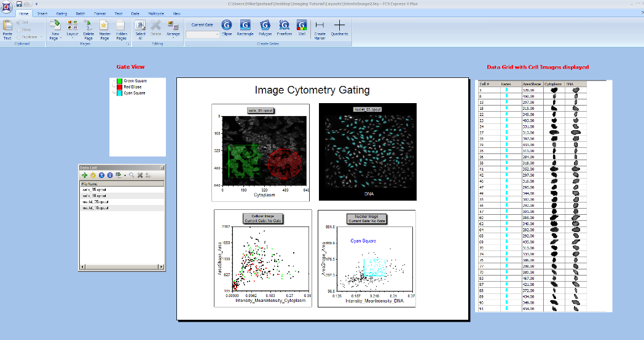
Task: Switch to the View ribbon tab
Action: (176, 14)
